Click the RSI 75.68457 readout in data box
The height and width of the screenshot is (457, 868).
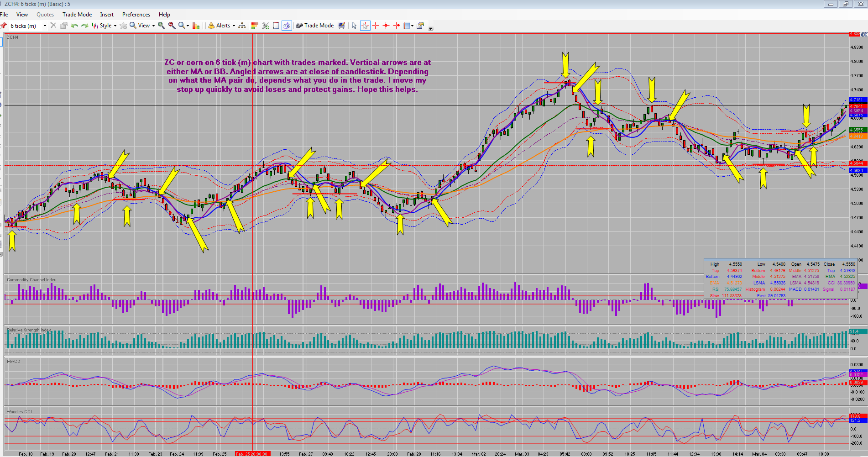point(727,289)
